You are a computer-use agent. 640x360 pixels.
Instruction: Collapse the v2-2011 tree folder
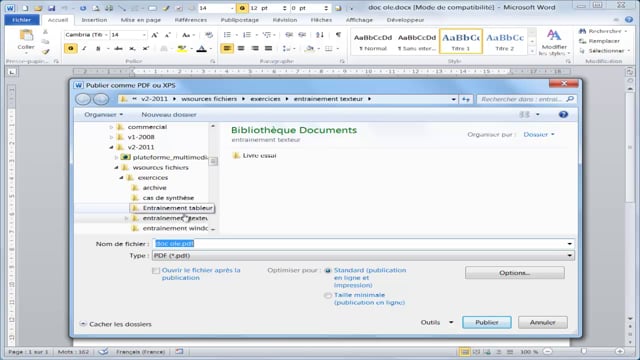tap(111, 147)
